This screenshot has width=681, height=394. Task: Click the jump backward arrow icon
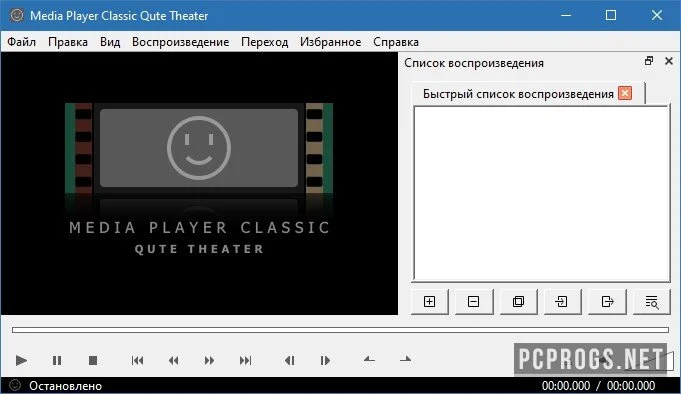[369, 359]
